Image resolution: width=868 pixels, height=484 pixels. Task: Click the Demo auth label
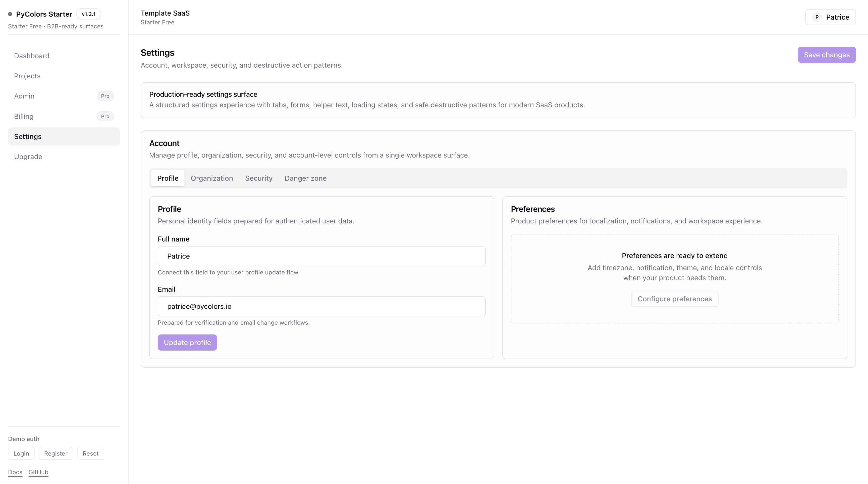(24, 439)
